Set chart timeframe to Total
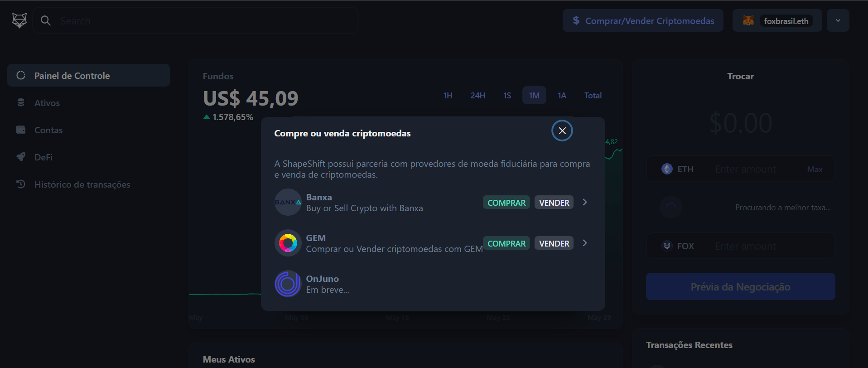 pyautogui.click(x=593, y=96)
